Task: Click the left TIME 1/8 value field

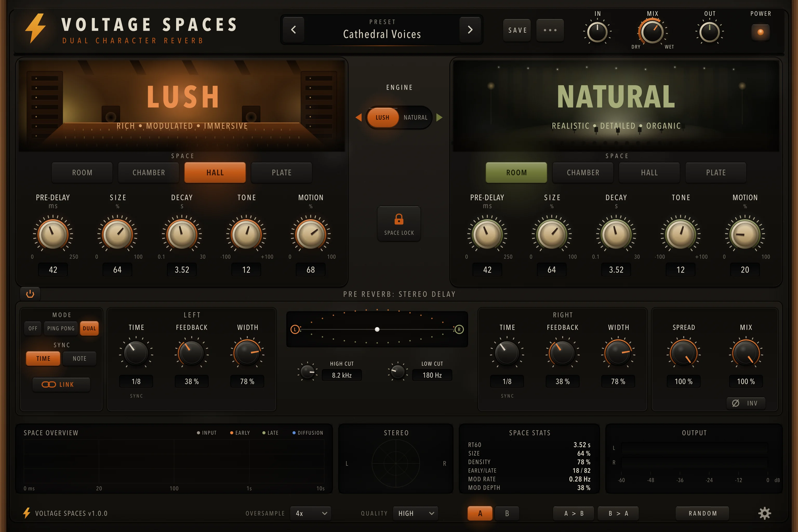Action: pos(136,381)
